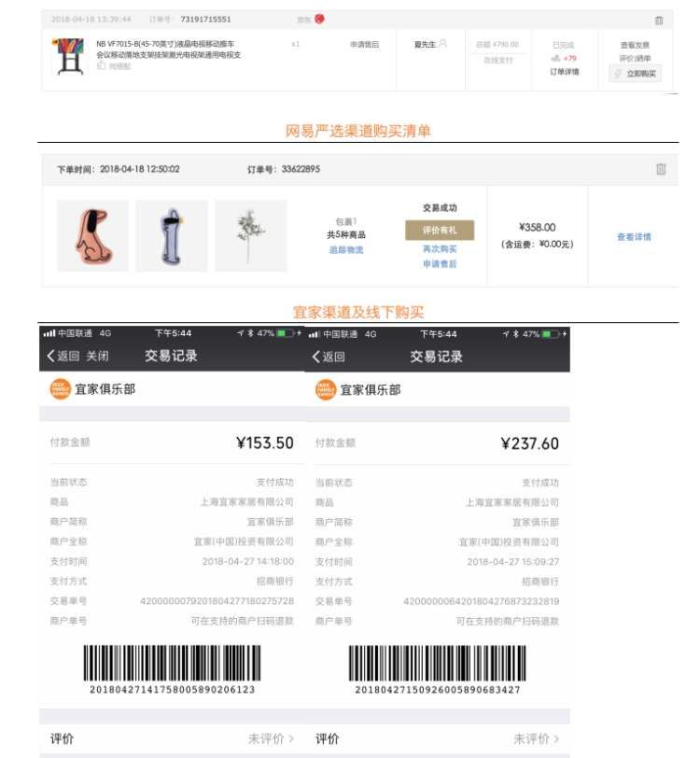Tap battery icon in left phone status bar
The height and width of the screenshot is (758, 700).
point(286,333)
